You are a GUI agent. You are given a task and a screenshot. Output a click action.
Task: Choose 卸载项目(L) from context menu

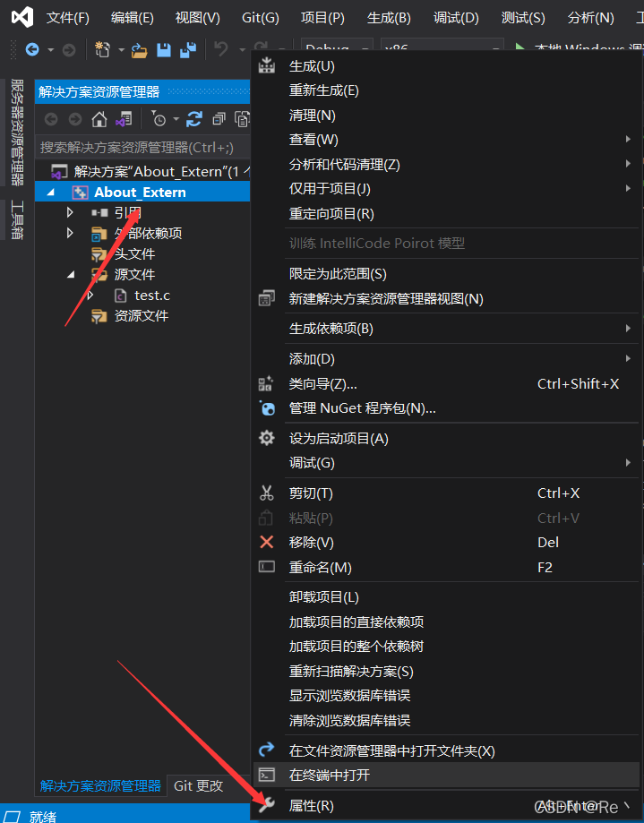tap(446, 597)
